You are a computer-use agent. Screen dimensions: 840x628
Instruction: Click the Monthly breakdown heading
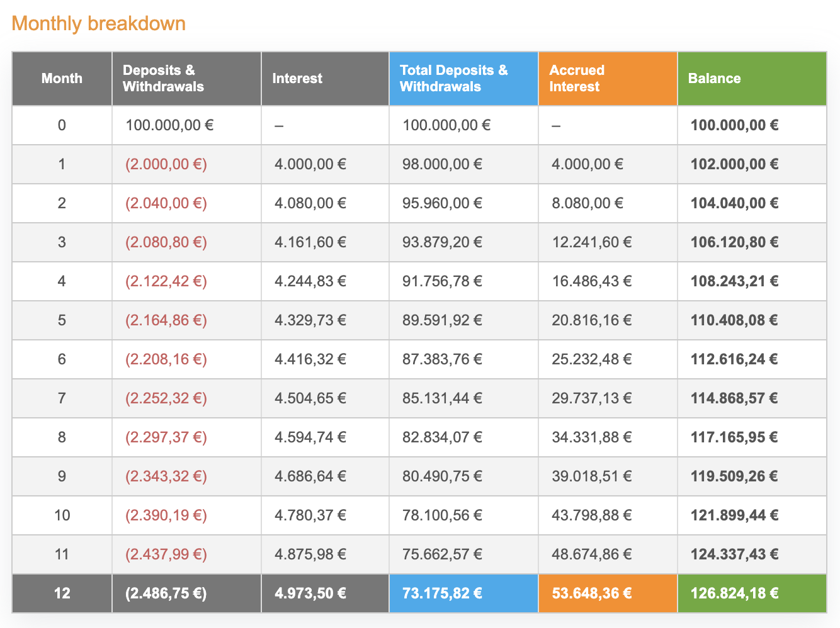(98, 23)
